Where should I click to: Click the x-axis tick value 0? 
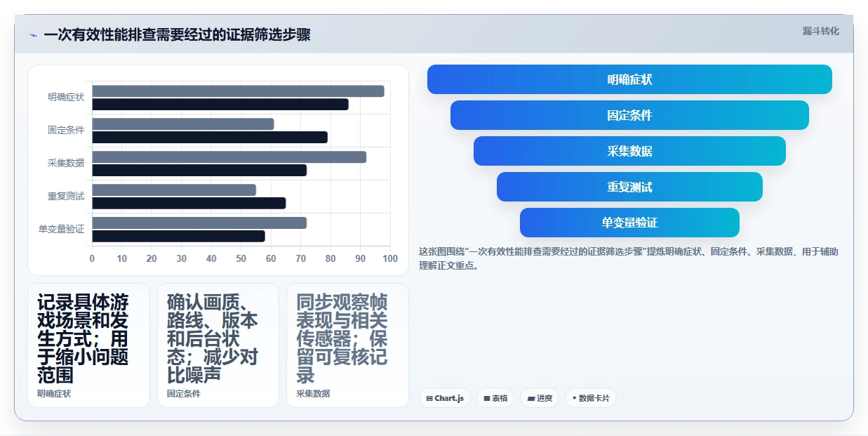click(92, 259)
